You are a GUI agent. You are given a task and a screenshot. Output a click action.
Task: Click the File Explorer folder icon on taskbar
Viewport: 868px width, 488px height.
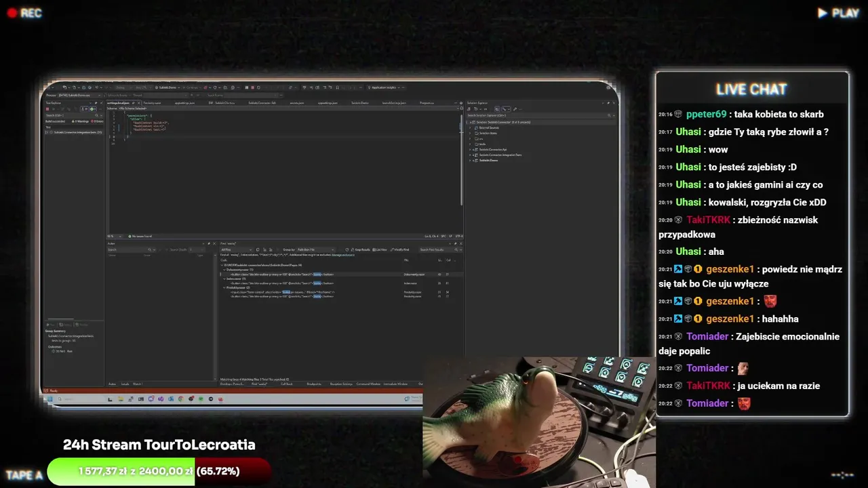(121, 399)
